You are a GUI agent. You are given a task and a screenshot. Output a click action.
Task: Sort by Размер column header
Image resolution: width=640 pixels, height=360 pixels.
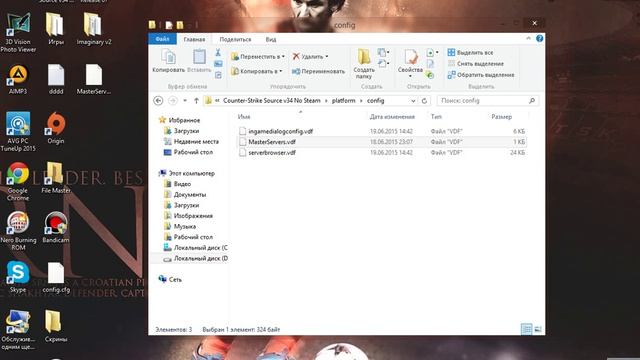point(502,117)
